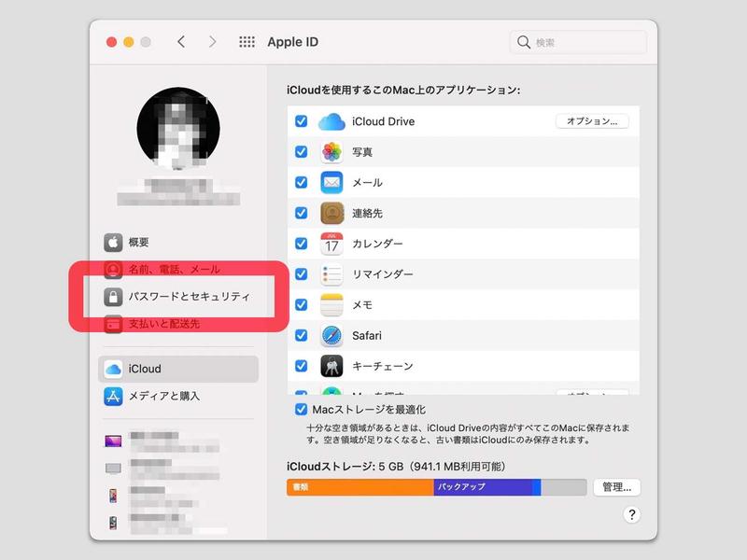Click inside the 検索 search field

coord(578,42)
